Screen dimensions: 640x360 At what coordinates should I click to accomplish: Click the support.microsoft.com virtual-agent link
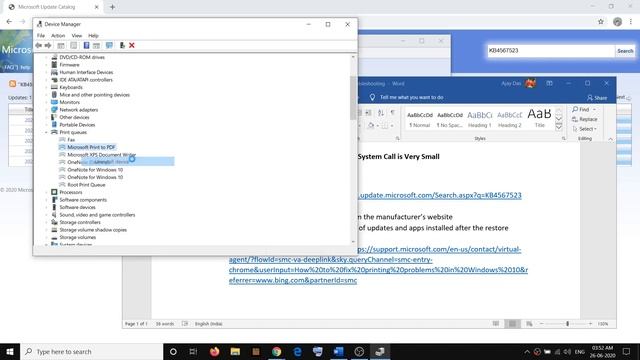click(378, 265)
